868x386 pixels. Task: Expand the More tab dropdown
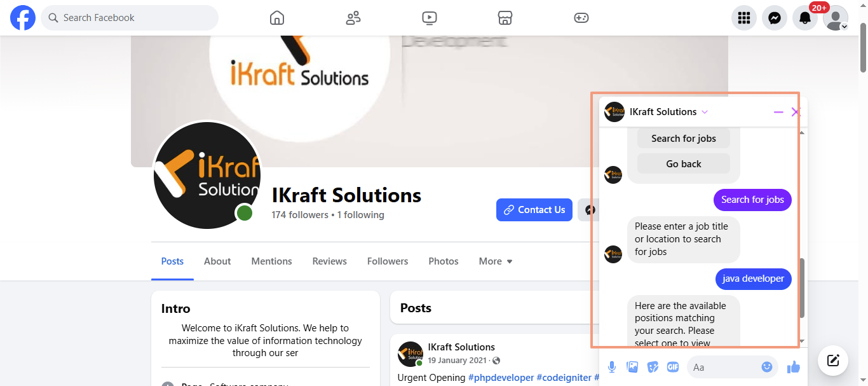click(496, 261)
